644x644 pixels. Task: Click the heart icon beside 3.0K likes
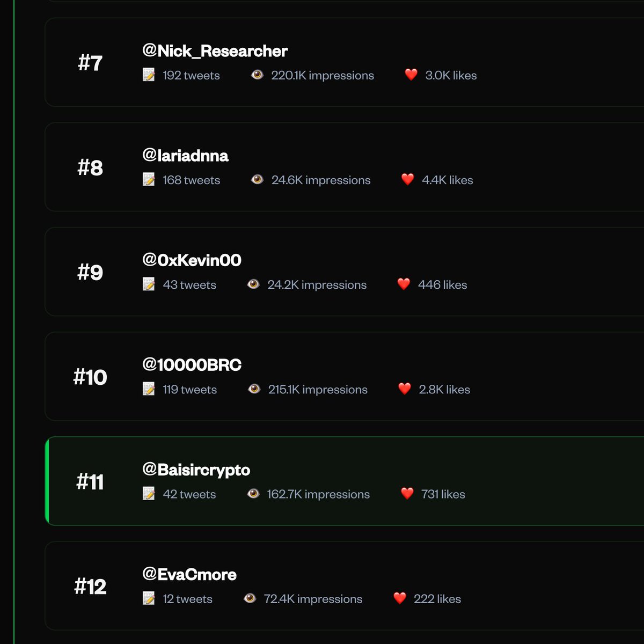coord(411,75)
